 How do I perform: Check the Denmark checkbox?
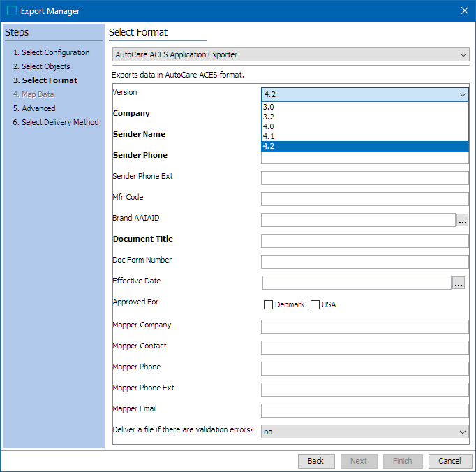pyautogui.click(x=268, y=304)
